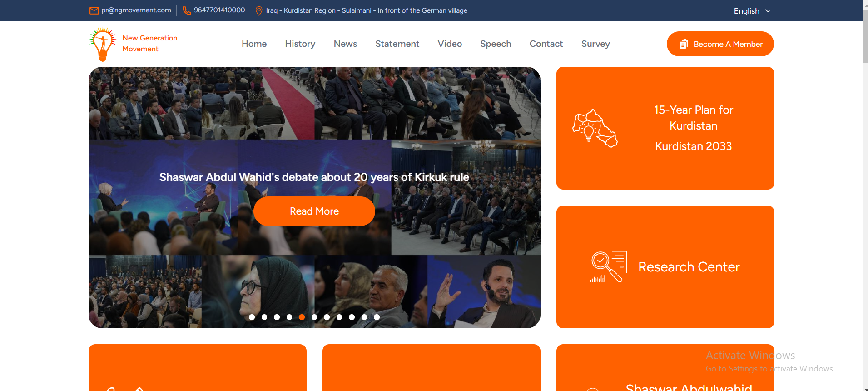
Task: Open the pr@ngmovement.com email link
Action: pos(136,10)
